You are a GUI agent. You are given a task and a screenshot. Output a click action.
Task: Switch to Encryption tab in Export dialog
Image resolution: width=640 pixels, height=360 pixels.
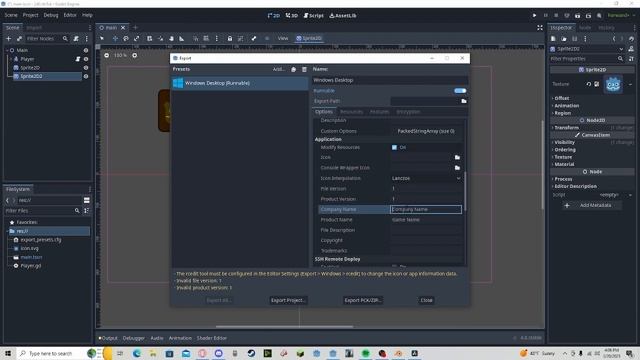click(x=408, y=112)
